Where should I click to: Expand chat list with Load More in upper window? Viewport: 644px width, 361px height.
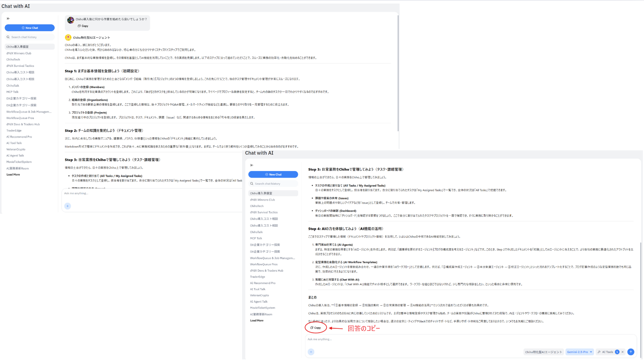(x=13, y=175)
